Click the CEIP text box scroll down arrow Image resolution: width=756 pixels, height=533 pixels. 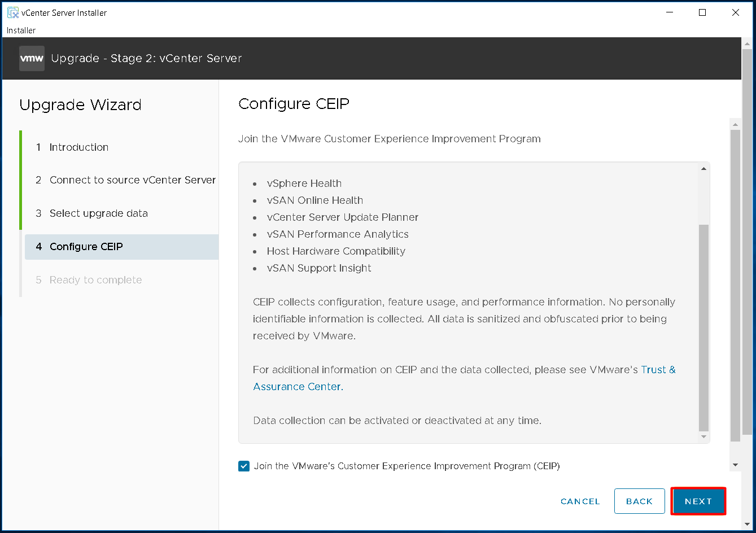[703, 437]
